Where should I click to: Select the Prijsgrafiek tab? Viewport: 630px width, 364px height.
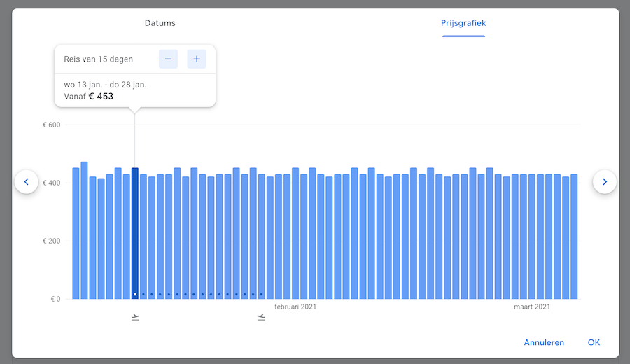tap(463, 23)
